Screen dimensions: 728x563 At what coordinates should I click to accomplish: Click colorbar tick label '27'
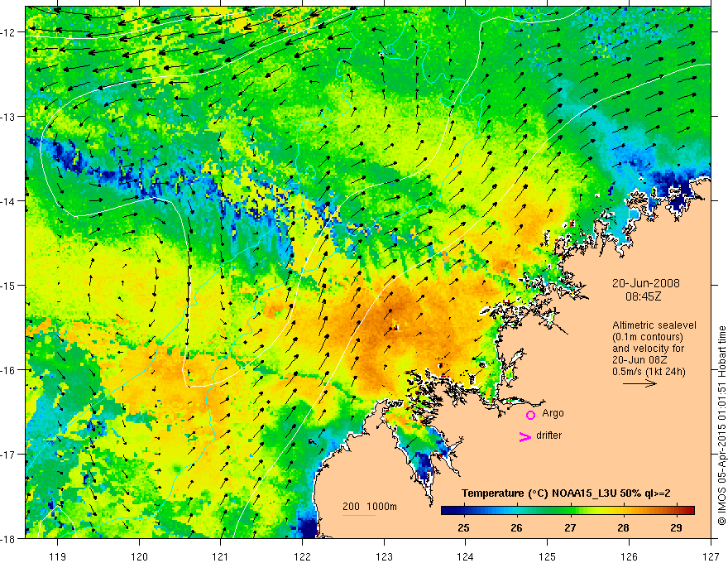tap(570, 527)
